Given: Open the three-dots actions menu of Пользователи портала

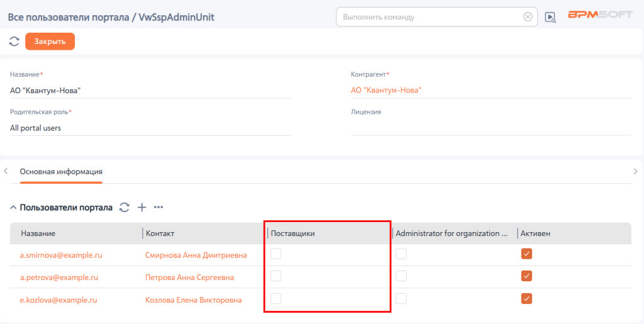Looking at the screenshot, I should (158, 208).
